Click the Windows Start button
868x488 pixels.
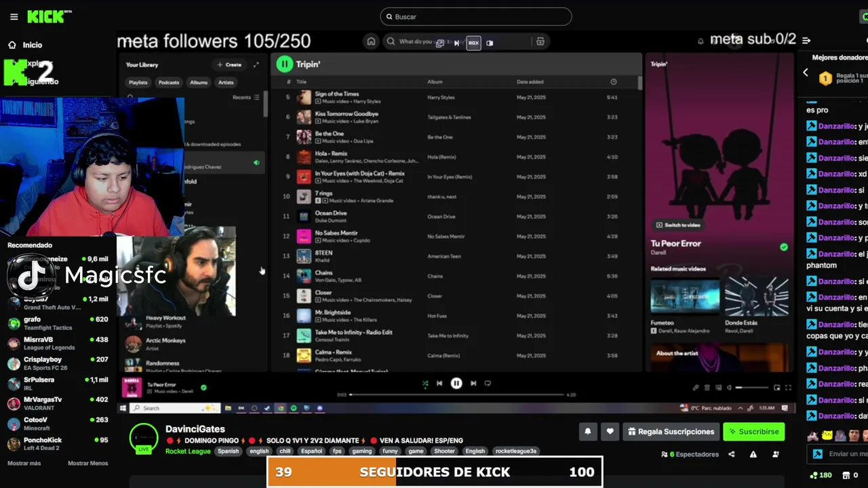[x=123, y=408]
